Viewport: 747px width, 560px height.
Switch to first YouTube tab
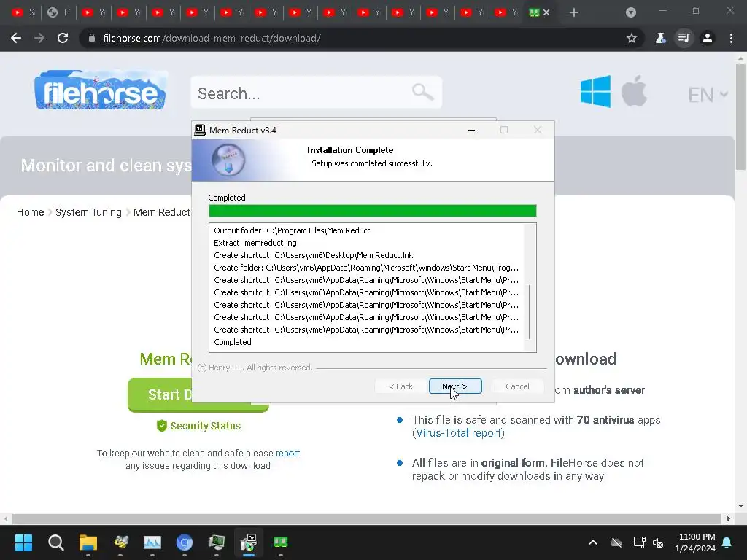(23, 12)
